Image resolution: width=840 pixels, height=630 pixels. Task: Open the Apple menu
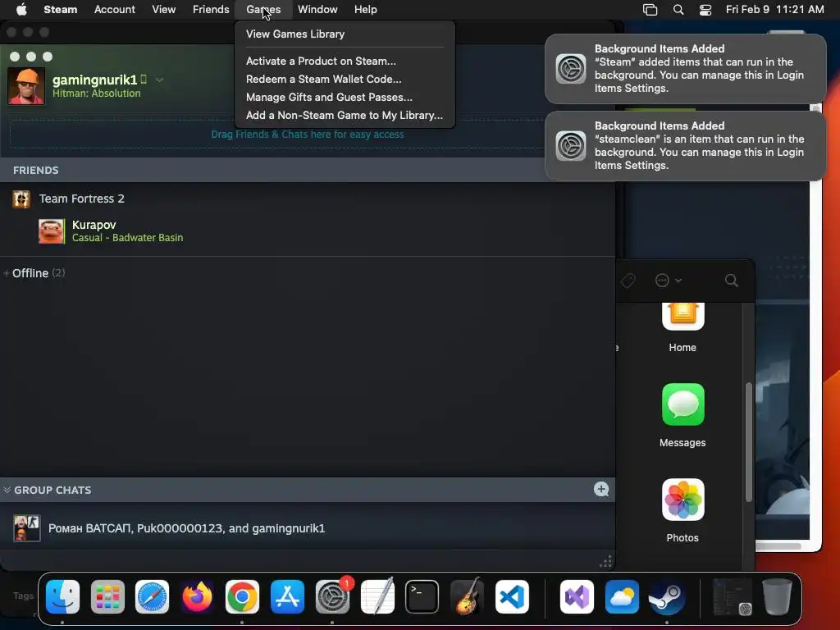tap(21, 9)
